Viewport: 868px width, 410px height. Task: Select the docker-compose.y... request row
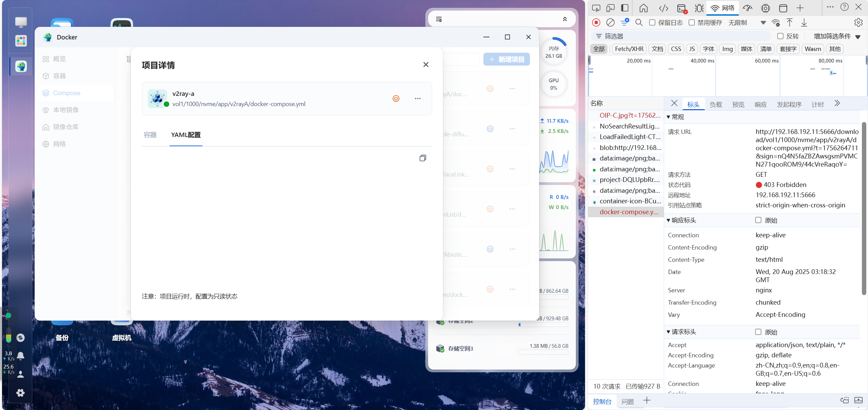pyautogui.click(x=626, y=212)
